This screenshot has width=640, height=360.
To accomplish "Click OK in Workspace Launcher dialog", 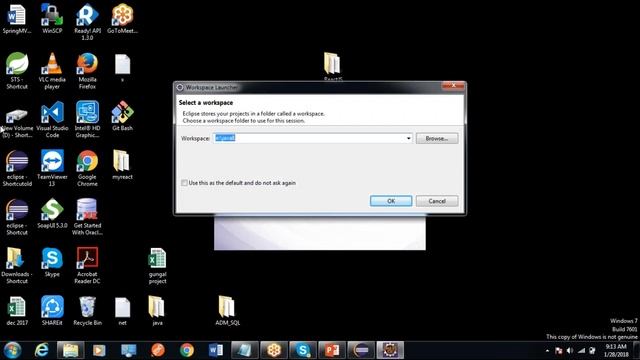I will (x=391, y=201).
